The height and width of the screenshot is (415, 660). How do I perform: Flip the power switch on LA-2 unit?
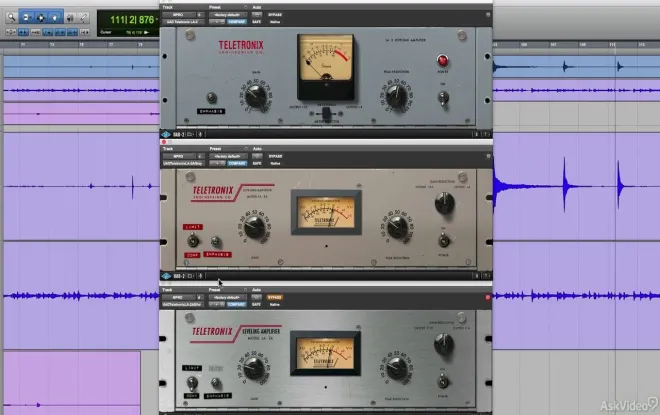coord(443,98)
